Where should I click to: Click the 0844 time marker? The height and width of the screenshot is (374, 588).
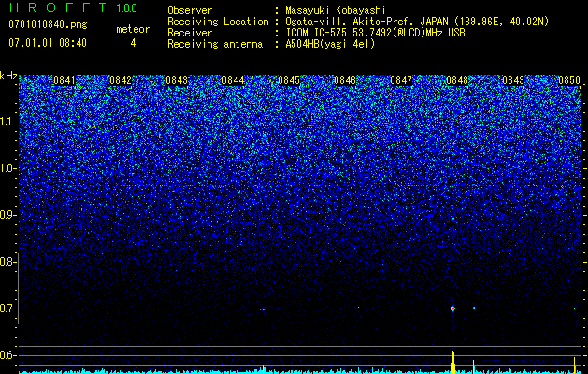pyautogui.click(x=233, y=80)
